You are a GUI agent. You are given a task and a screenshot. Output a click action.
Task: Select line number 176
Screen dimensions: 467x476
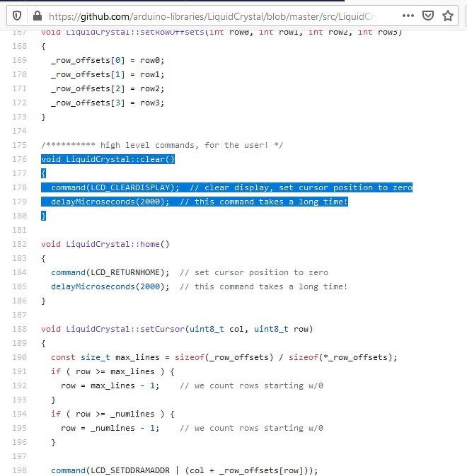coord(19,159)
